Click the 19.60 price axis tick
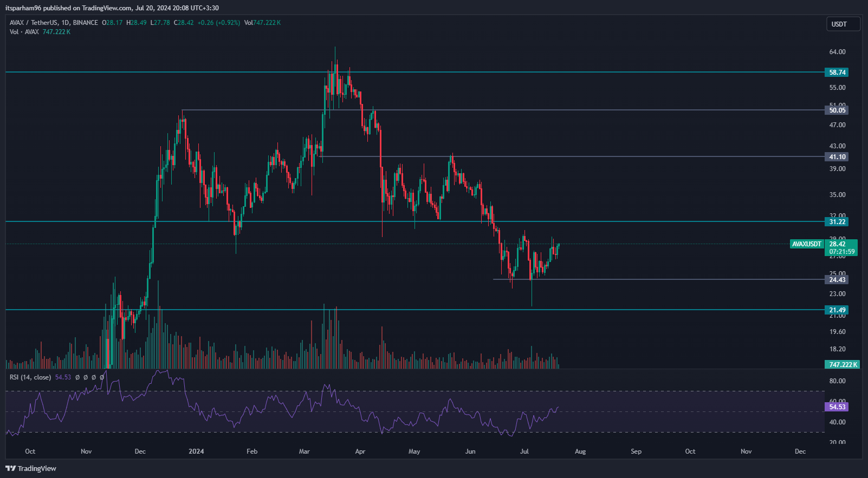This screenshot has width=868, height=478. point(837,332)
